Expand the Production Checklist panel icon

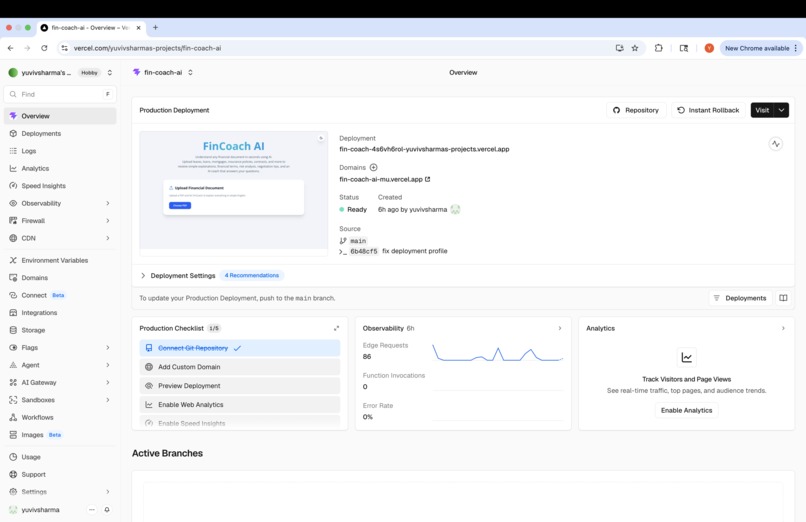[336, 328]
